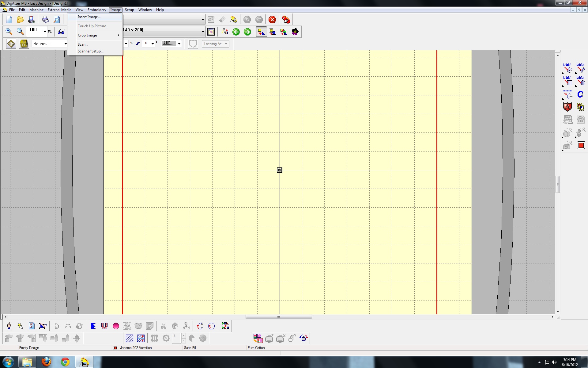The image size is (588, 368).
Task: Click the blue C outline digitizing tool
Action: [581, 94]
